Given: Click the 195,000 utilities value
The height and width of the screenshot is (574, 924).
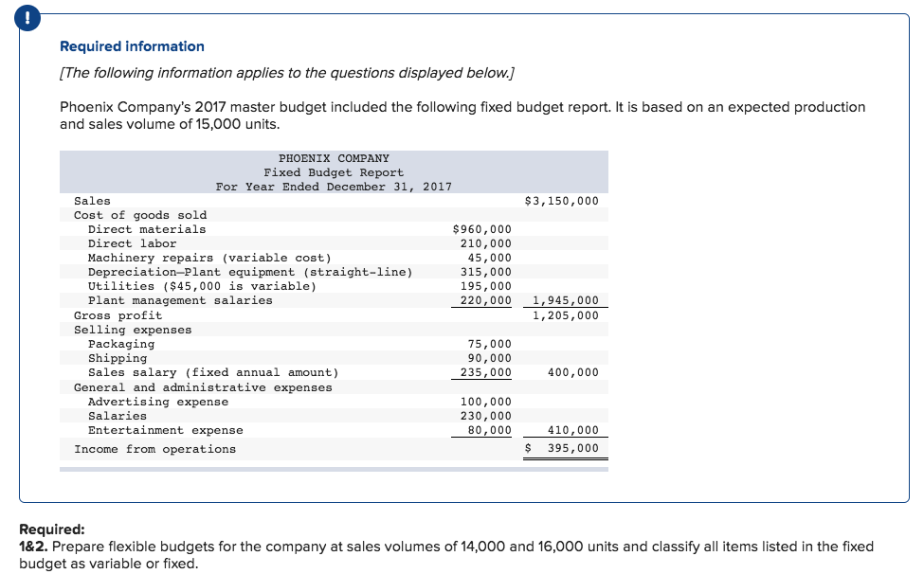Looking at the screenshot, I should point(486,286).
